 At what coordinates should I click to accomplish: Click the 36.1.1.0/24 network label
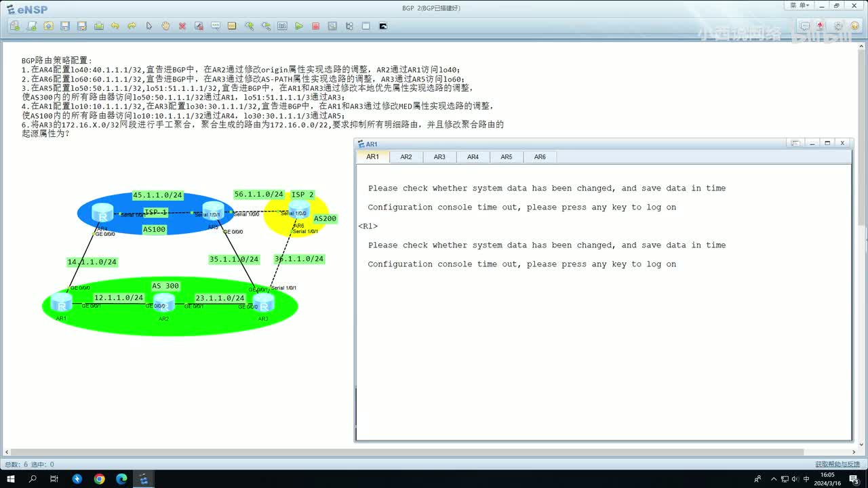[299, 259]
